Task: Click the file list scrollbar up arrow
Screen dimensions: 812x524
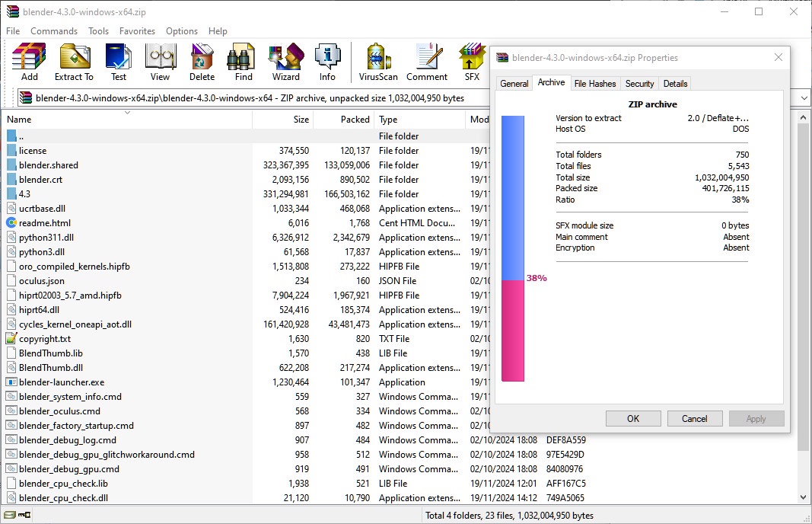Action: [803, 117]
